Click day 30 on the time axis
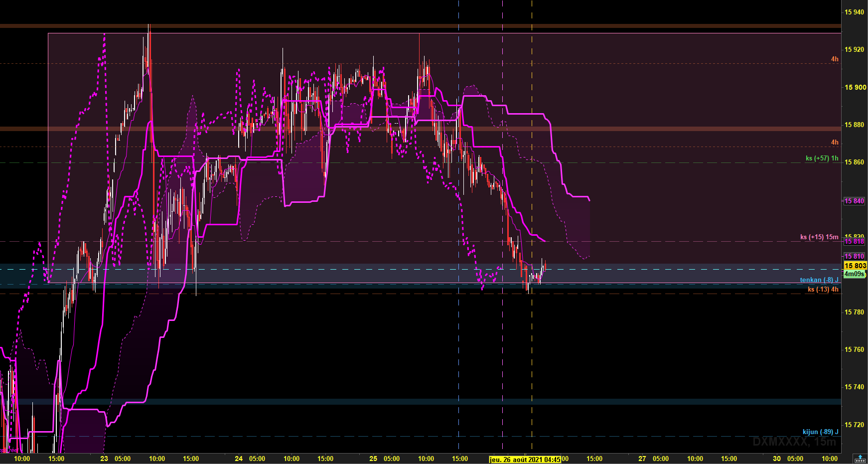 coord(777,459)
